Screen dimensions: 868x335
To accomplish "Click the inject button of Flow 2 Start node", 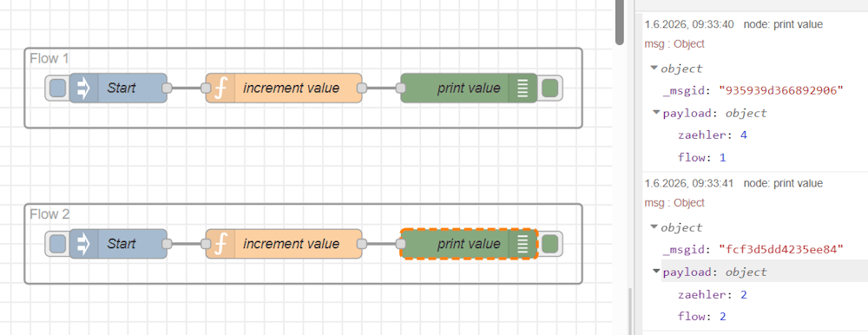I will 57,244.
